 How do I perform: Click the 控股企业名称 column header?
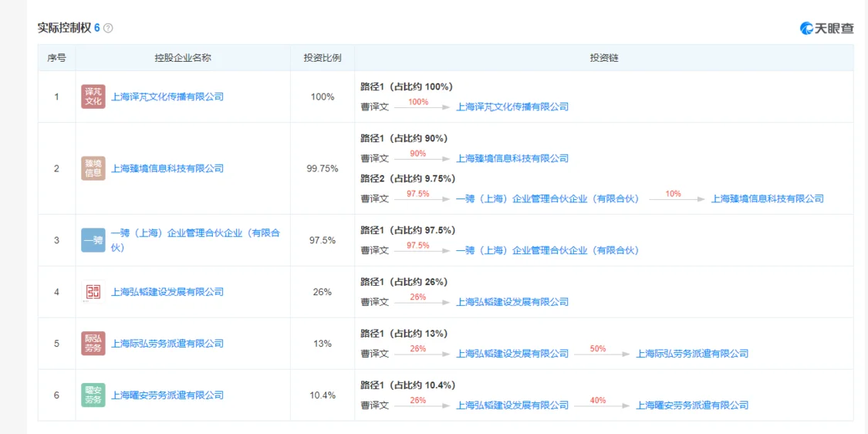(x=183, y=58)
